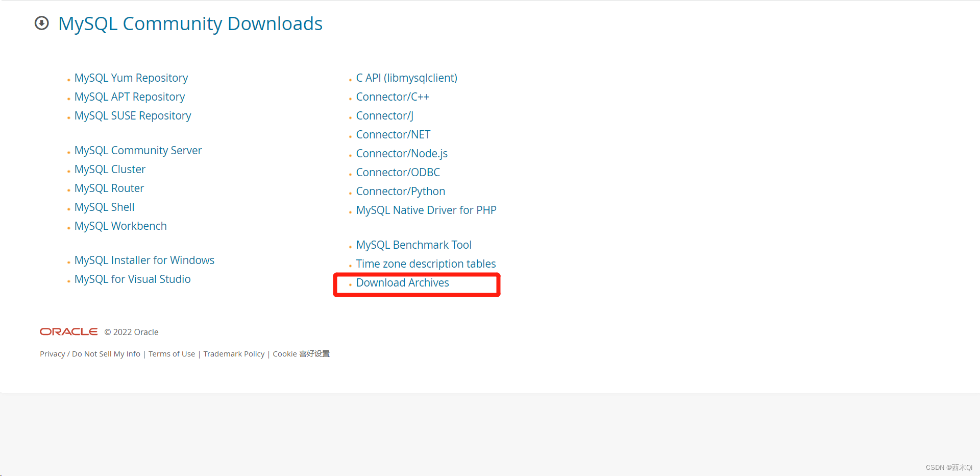Open Connector/Node.js link
The width and height of the screenshot is (980, 476).
point(402,154)
